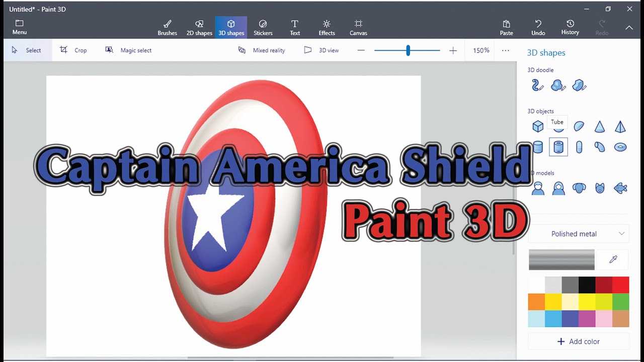Click the current polished metal color preview
The height and width of the screenshot is (362, 644).
pos(561,259)
